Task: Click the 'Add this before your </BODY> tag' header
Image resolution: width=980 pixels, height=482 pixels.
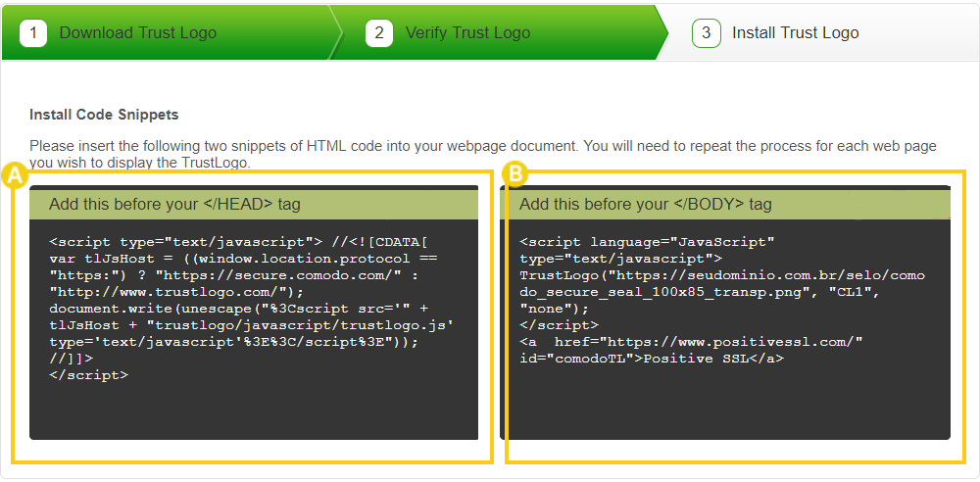Action: point(725,205)
